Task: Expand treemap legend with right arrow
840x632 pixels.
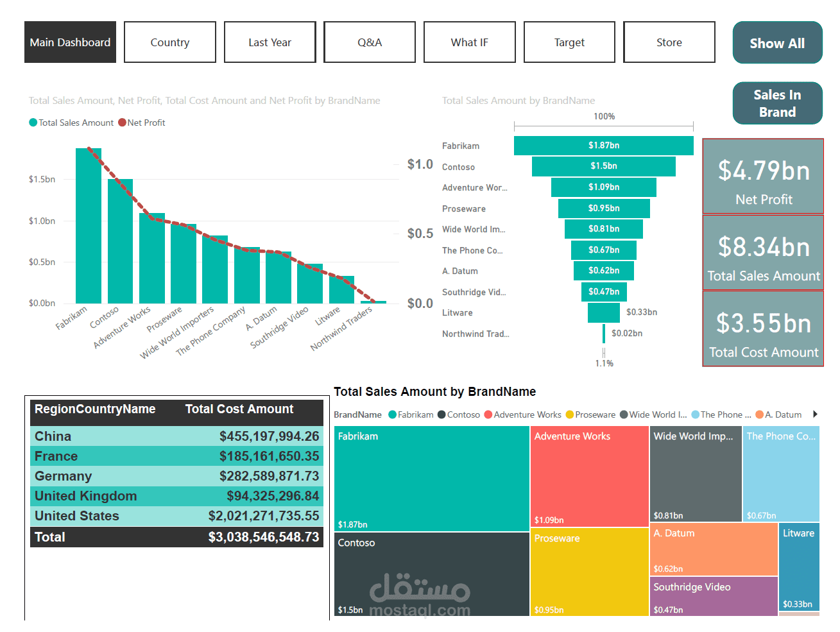Action: pos(815,414)
